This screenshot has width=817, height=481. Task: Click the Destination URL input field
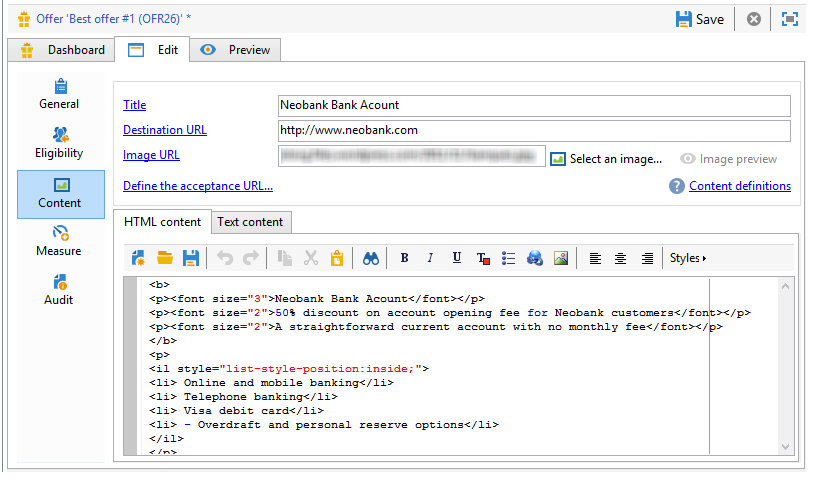(x=534, y=131)
